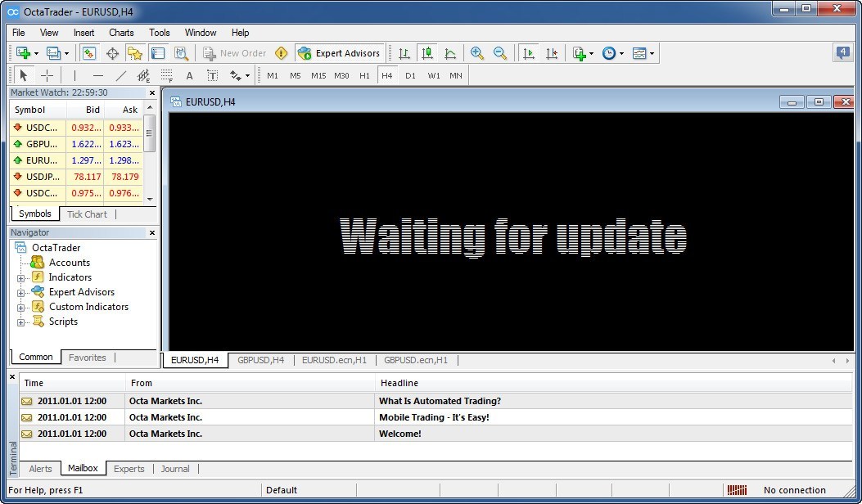The image size is (862, 504).
Task: Draw a vertical line on the chart
Action: [x=74, y=74]
